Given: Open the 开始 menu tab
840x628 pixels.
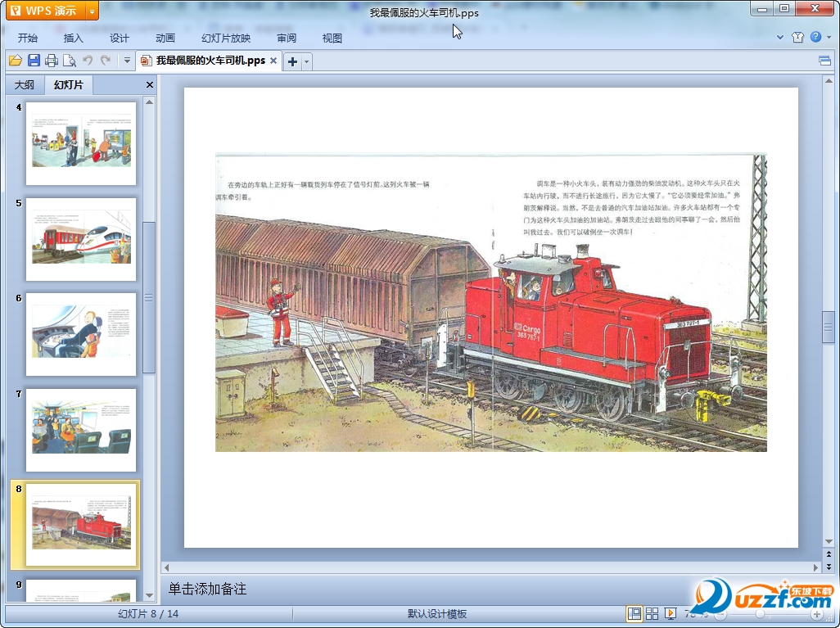Looking at the screenshot, I should 27,38.
